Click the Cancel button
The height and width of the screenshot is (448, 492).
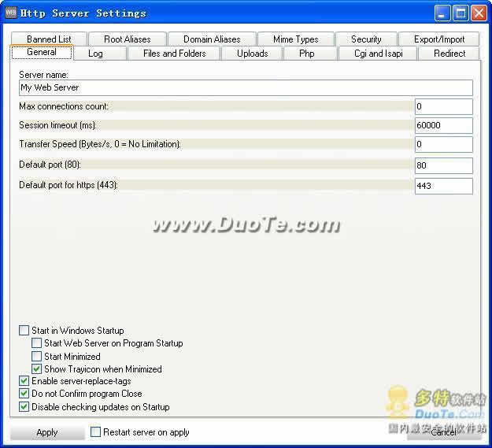443,432
